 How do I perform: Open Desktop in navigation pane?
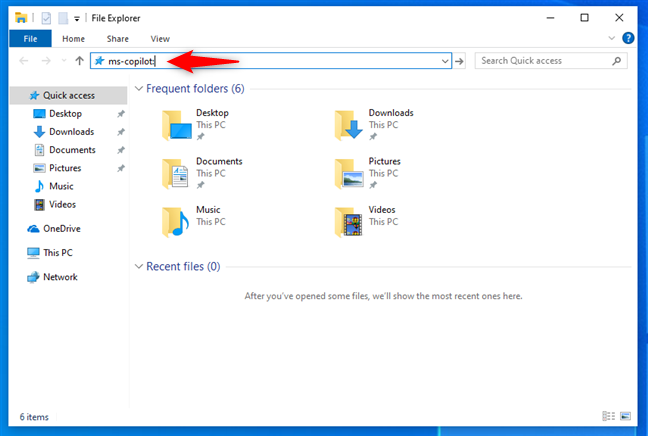65,114
